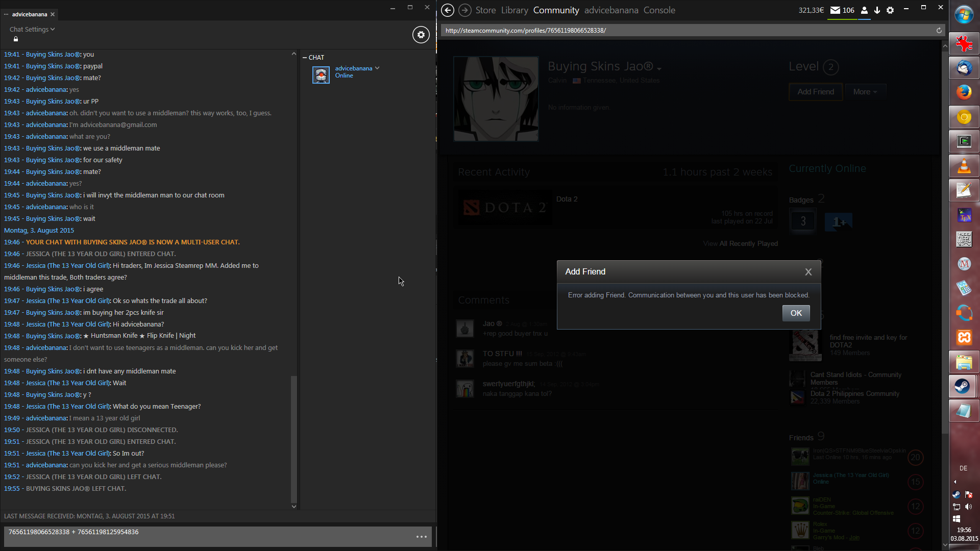Screen dimensions: 980x551
Task: Open the downloads arrow icon
Action: click(x=877, y=10)
